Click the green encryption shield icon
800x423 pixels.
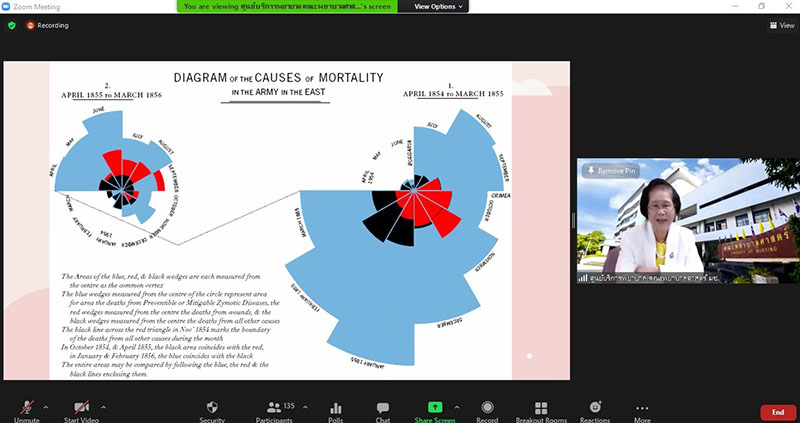coord(12,25)
